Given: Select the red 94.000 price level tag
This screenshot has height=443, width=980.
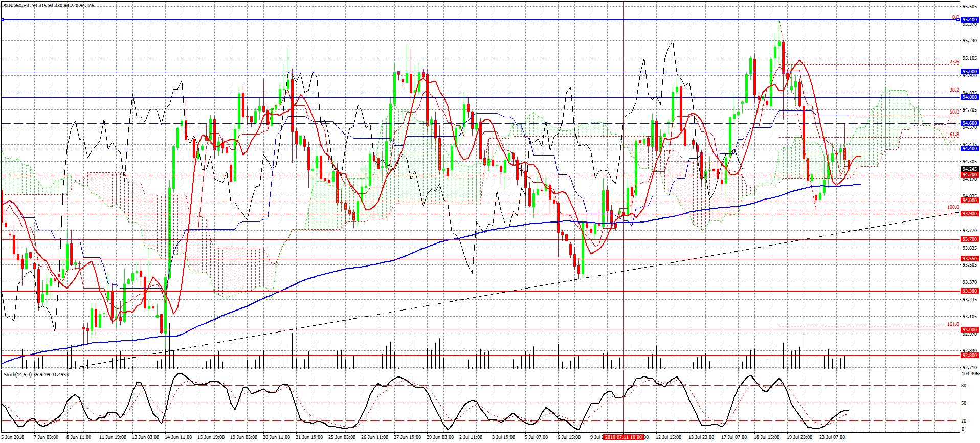Looking at the screenshot, I should 970,201.
